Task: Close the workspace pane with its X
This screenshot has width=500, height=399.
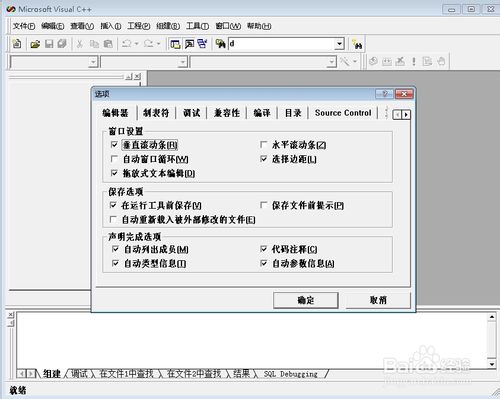Action: [137, 77]
